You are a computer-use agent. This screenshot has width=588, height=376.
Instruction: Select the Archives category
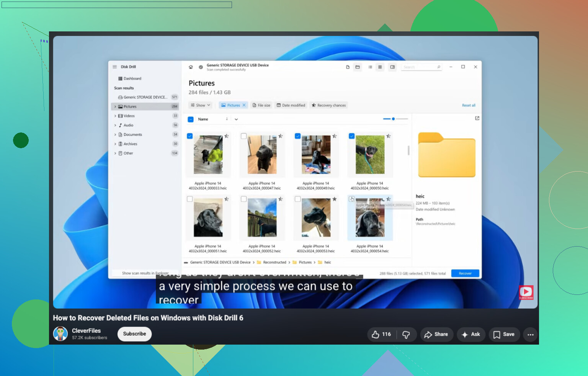[x=145, y=144]
